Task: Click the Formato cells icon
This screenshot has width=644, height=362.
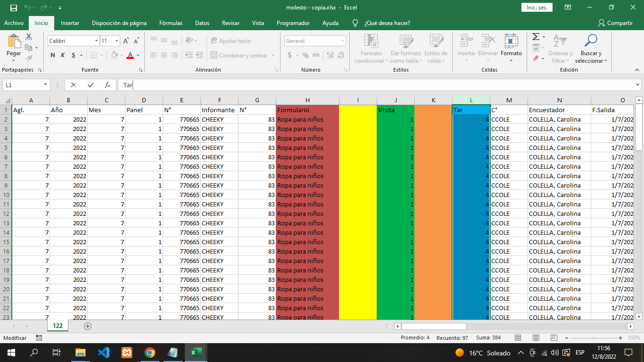Action: (x=511, y=41)
